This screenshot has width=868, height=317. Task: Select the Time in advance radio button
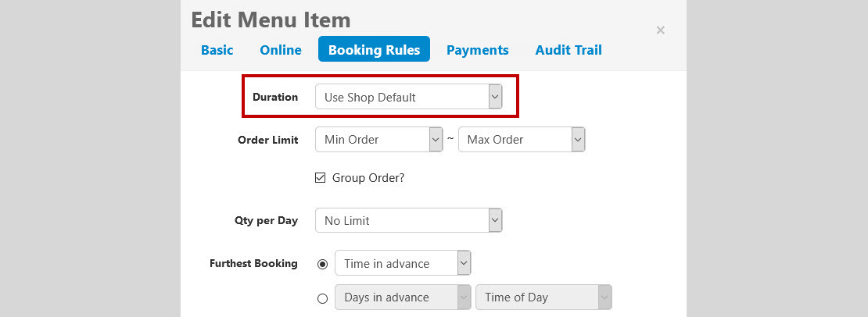[x=322, y=264]
